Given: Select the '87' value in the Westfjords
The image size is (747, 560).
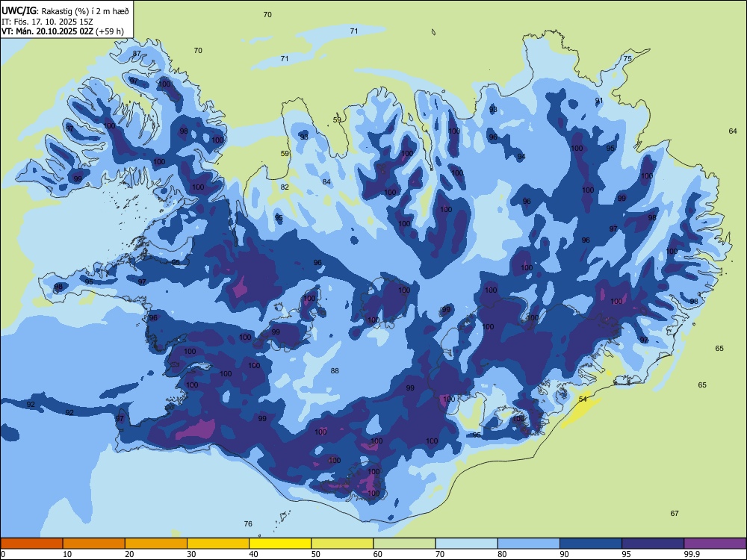Looking at the screenshot, I should (137, 53).
